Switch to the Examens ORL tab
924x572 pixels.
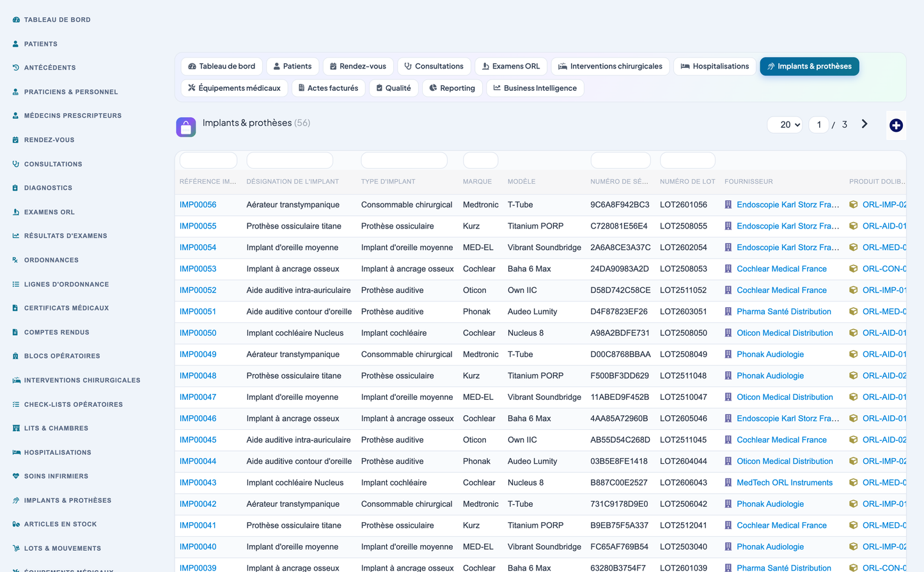(x=511, y=67)
